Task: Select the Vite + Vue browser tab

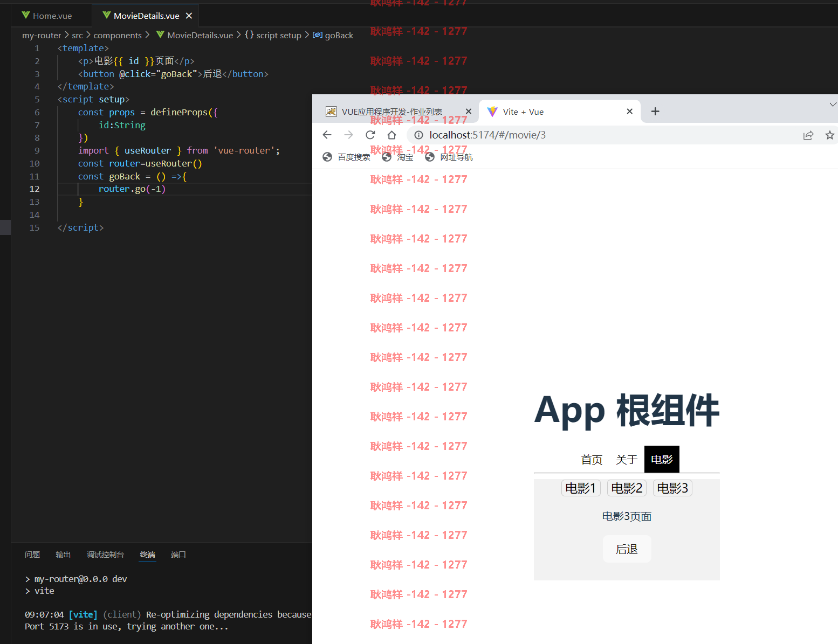Action: pos(560,112)
